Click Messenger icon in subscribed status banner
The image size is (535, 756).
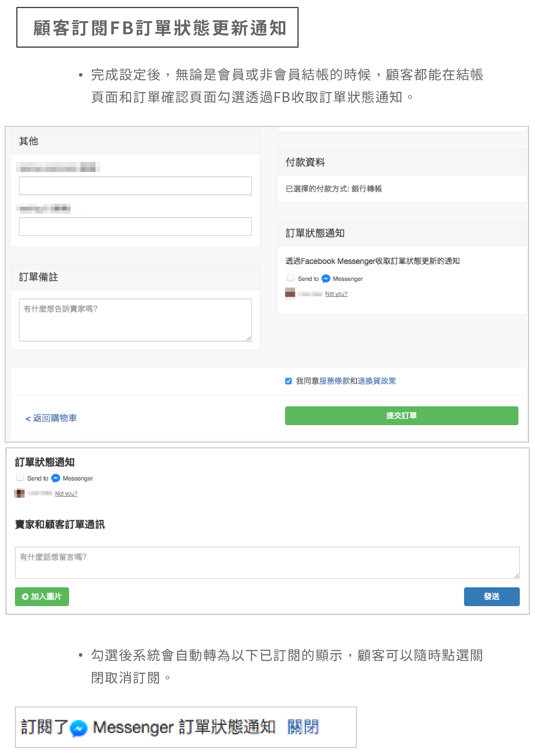[79, 728]
